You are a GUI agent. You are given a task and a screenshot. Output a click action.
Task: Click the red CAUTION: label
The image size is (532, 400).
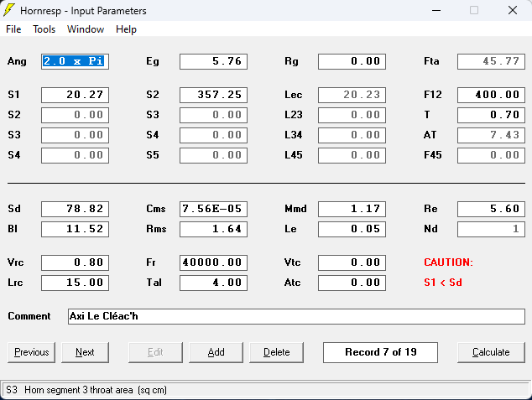[448, 262]
